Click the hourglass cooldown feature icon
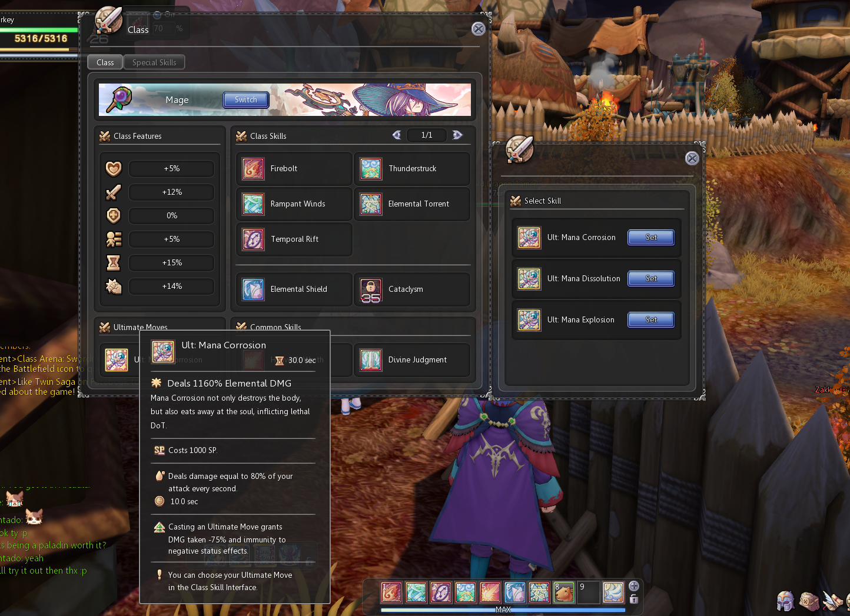 (114, 263)
